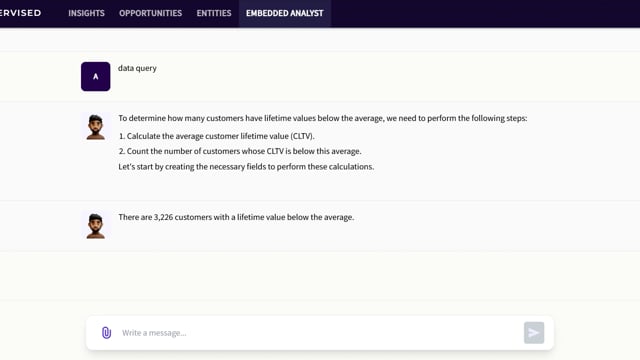This screenshot has width=640, height=360.
Task: Click the send message arrow button
Action: pos(534,333)
